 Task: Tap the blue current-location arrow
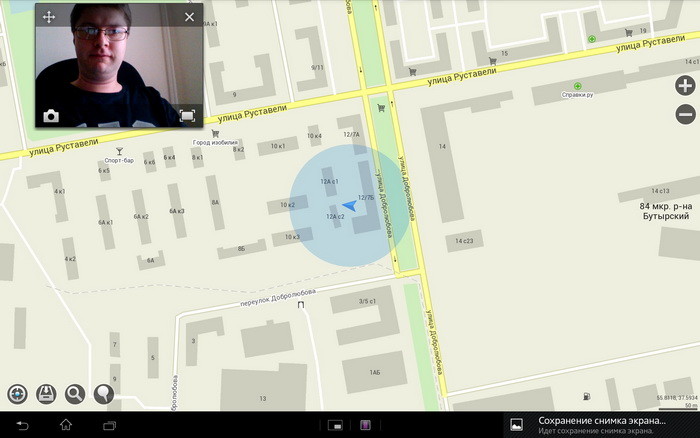(349, 207)
